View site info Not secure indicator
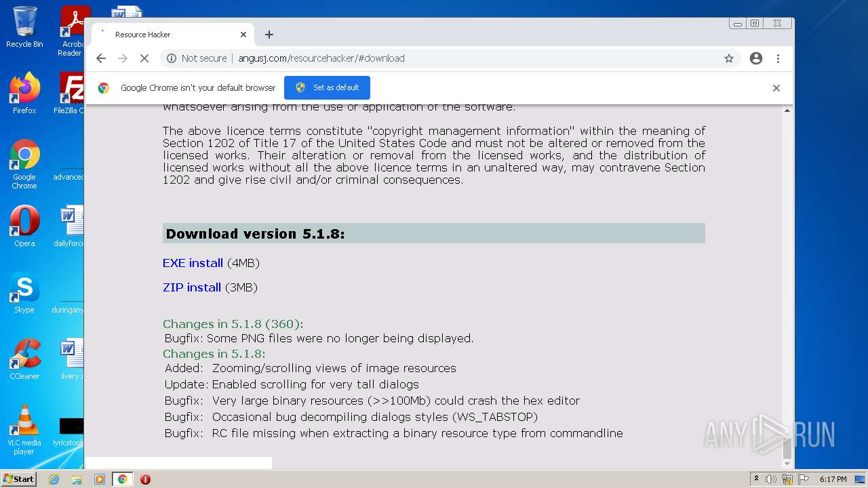Image resolution: width=868 pixels, height=488 pixels. pos(197,58)
